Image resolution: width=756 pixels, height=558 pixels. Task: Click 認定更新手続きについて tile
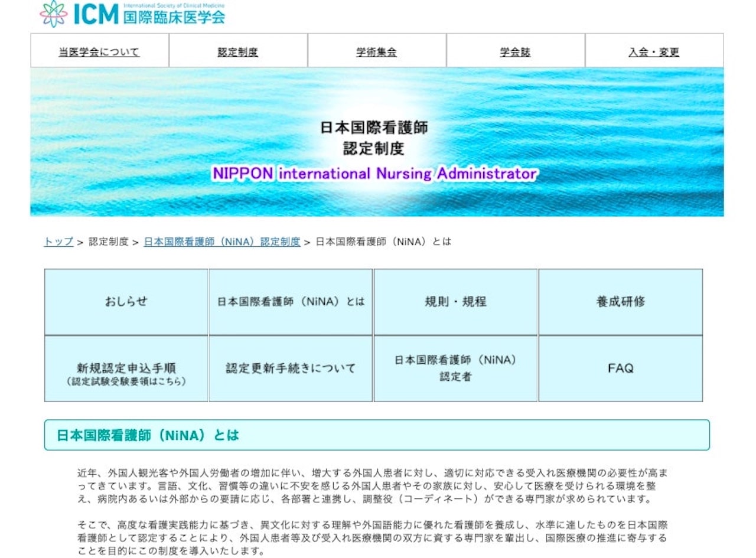291,369
